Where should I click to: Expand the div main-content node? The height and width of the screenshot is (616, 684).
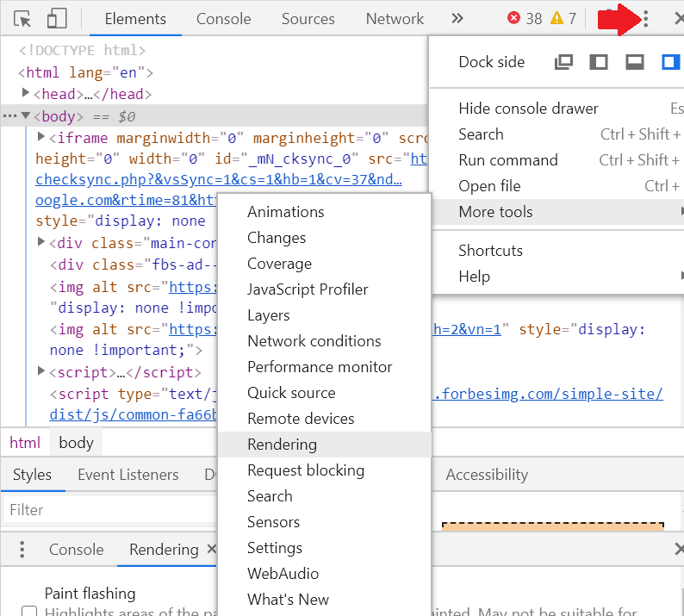coord(41,241)
